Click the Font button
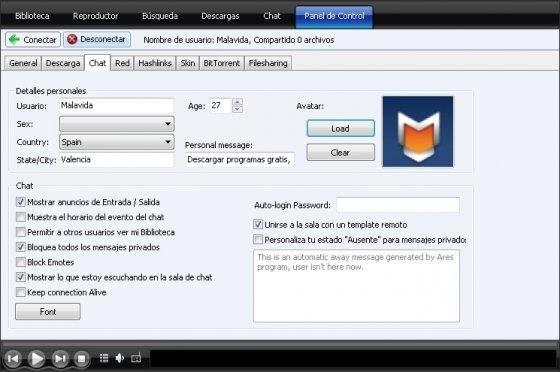The width and height of the screenshot is (560, 372). 48,312
